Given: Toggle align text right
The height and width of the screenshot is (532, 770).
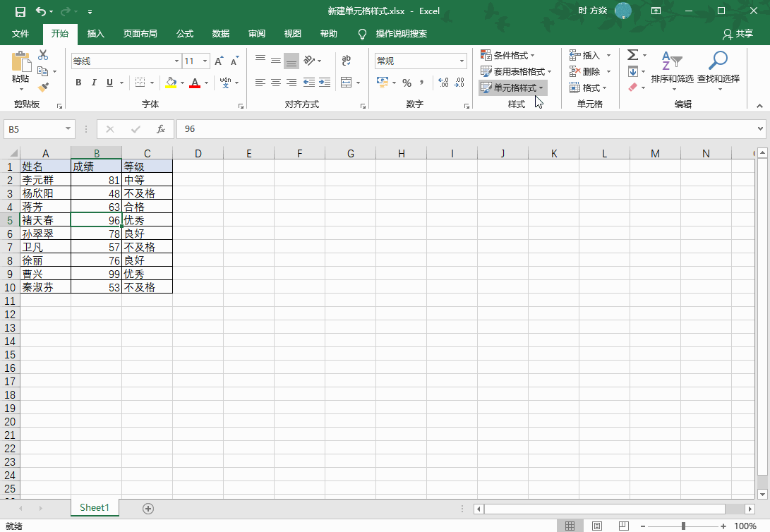Looking at the screenshot, I should click(x=291, y=83).
